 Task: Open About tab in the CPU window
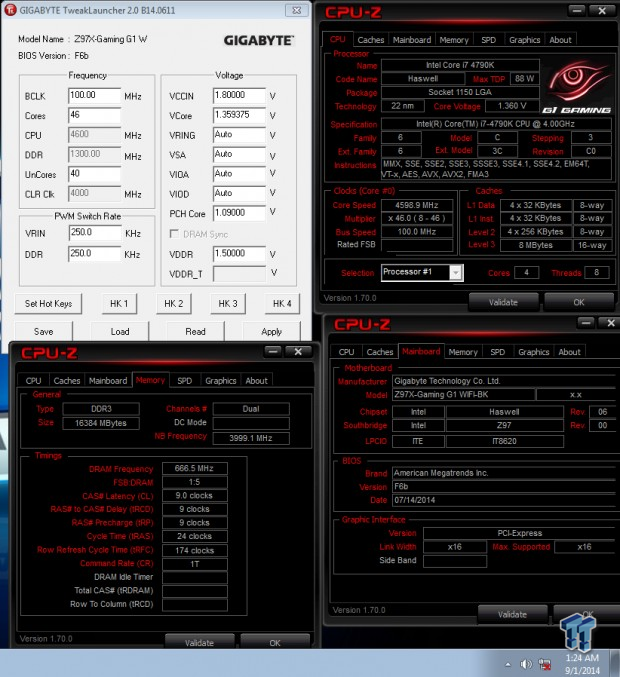tap(560, 40)
